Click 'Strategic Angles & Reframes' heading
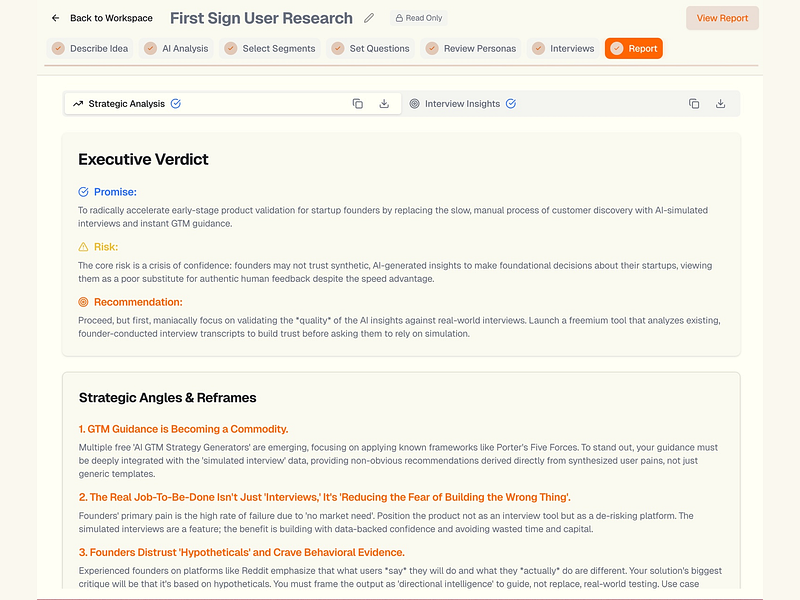Screen dimensions: 800x600 pos(167,397)
